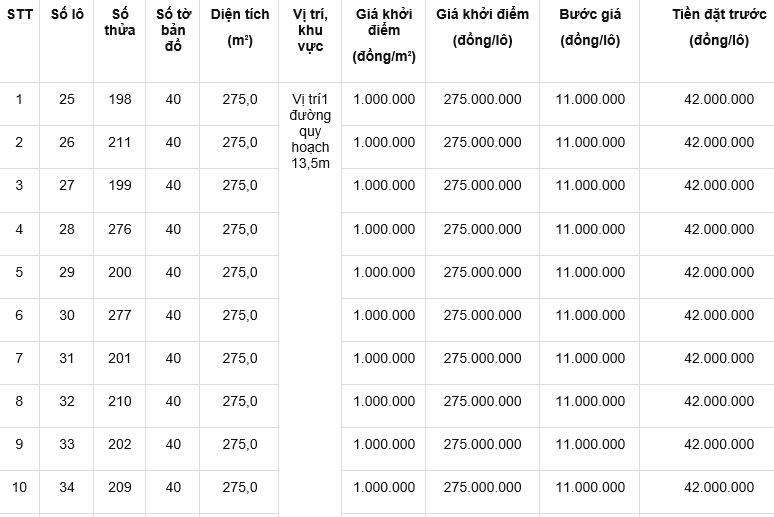
Task: Click the Giá khởi điểm (đồng/lô) header
Action: coord(482,27)
